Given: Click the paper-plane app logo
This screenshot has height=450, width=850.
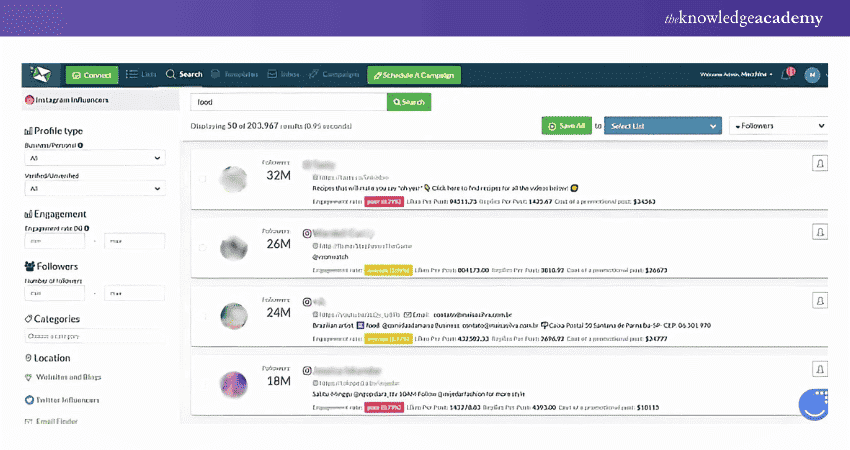Looking at the screenshot, I should (x=42, y=75).
